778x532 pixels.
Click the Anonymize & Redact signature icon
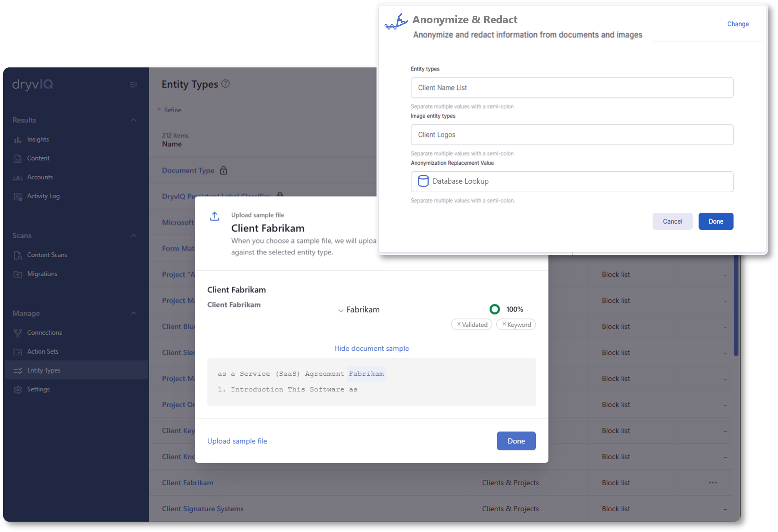(x=396, y=22)
